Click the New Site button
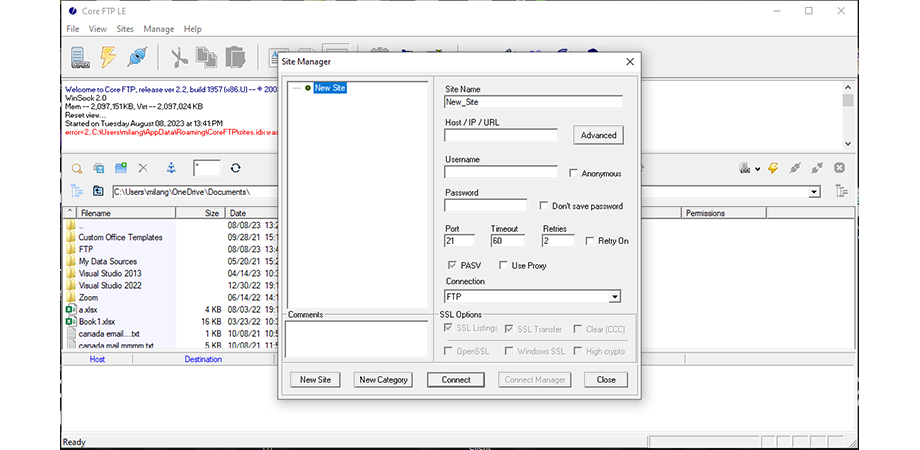The width and height of the screenshot is (920, 450). tap(315, 380)
